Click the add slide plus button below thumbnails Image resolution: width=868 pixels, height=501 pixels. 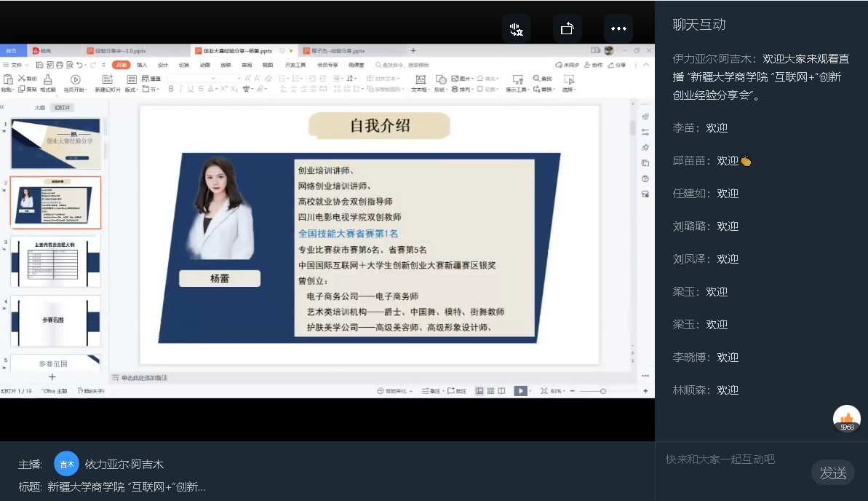click(52, 377)
